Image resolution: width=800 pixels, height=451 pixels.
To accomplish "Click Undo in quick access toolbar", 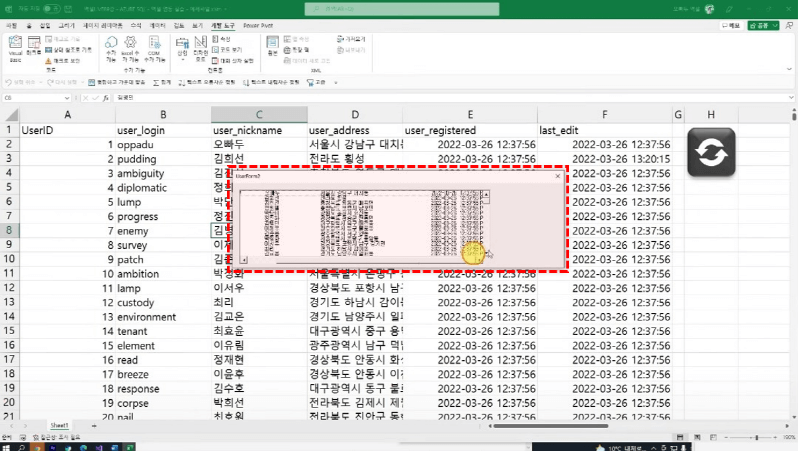I will click(x=20, y=82).
